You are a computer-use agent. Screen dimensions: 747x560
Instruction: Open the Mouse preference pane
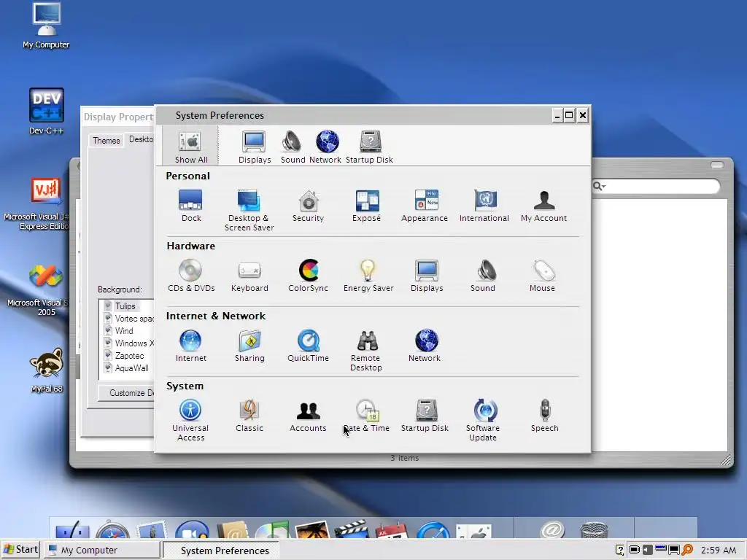click(542, 275)
